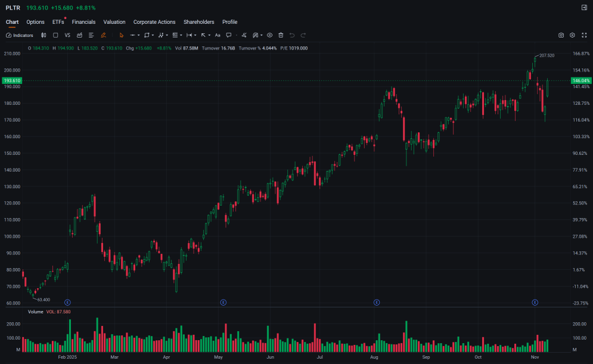This screenshot has height=364, width=593.
Task: Click the 63.400 low price label
Action: point(44,300)
